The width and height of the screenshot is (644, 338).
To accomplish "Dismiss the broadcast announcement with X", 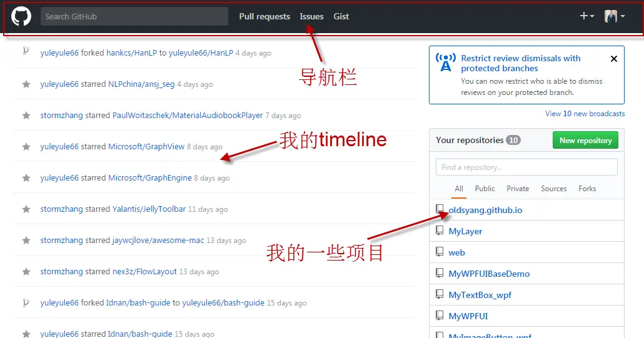I will (x=613, y=59).
